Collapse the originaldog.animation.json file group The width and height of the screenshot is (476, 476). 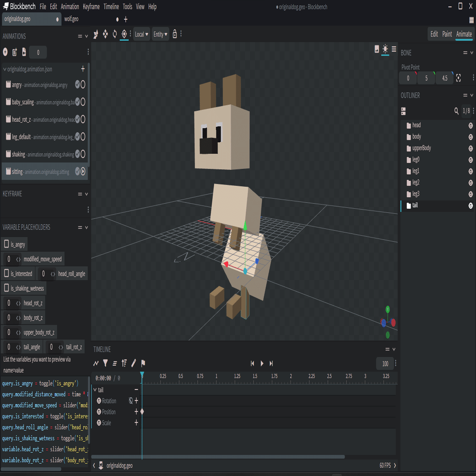point(5,69)
